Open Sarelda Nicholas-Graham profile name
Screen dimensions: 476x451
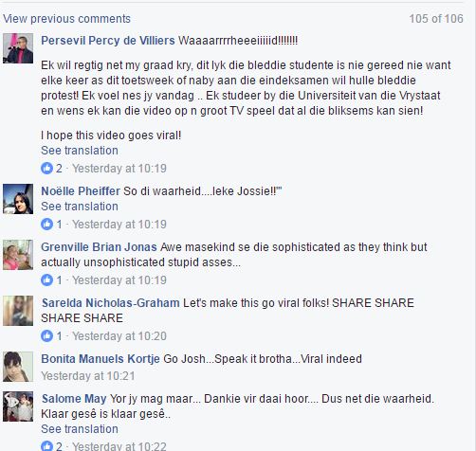point(111,303)
